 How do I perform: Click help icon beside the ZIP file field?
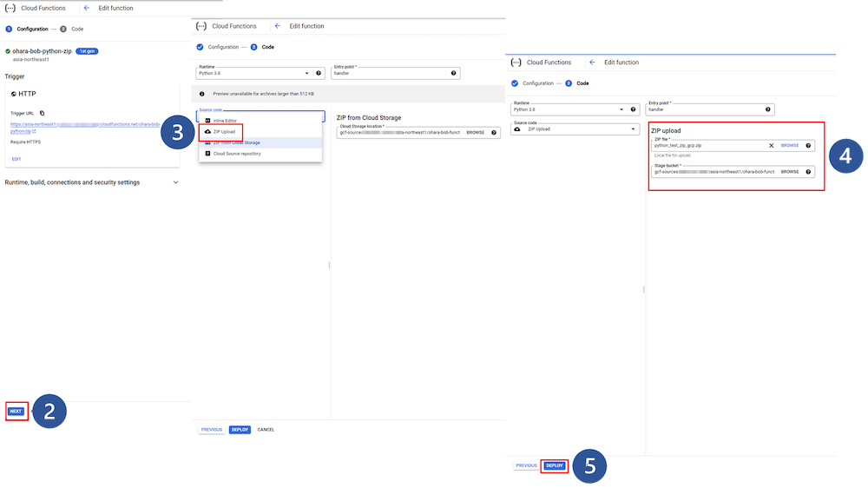point(808,146)
